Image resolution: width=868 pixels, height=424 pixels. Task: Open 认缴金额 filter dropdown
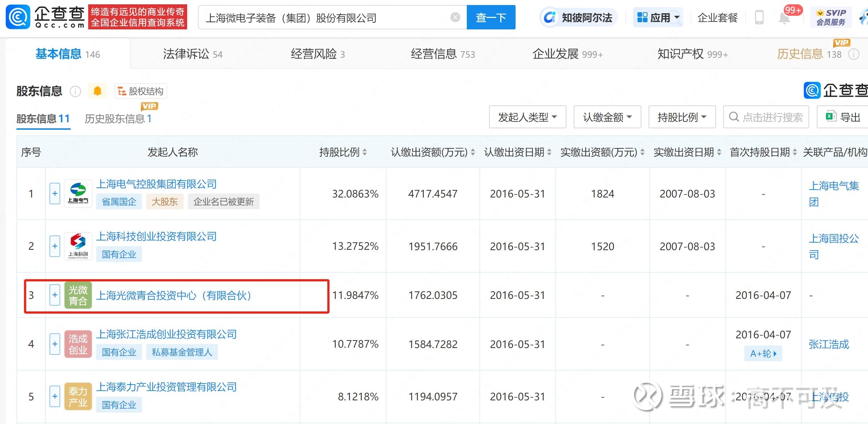click(607, 117)
